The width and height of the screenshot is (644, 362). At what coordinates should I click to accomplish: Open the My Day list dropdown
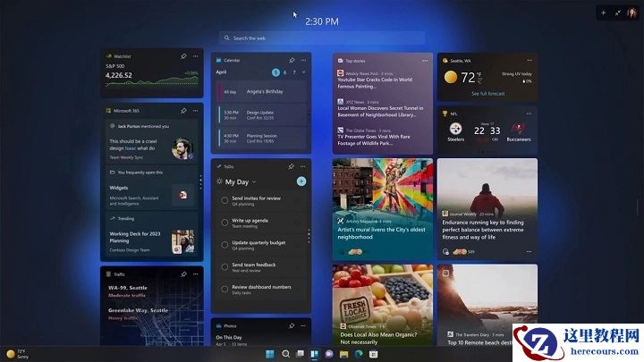[254, 181]
